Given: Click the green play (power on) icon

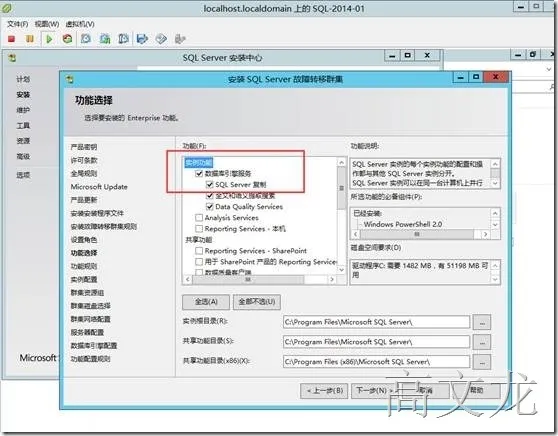Looking at the screenshot, I should [49, 39].
